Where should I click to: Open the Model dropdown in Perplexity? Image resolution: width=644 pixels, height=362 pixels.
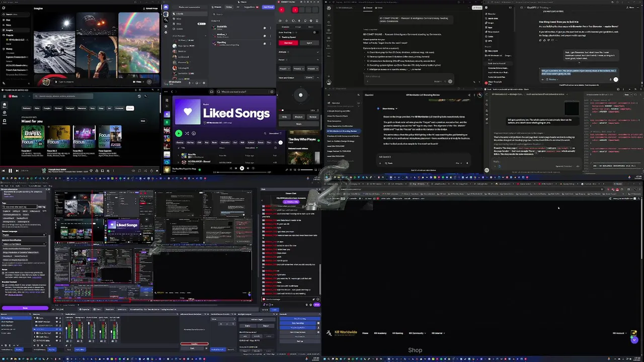click(438, 81)
